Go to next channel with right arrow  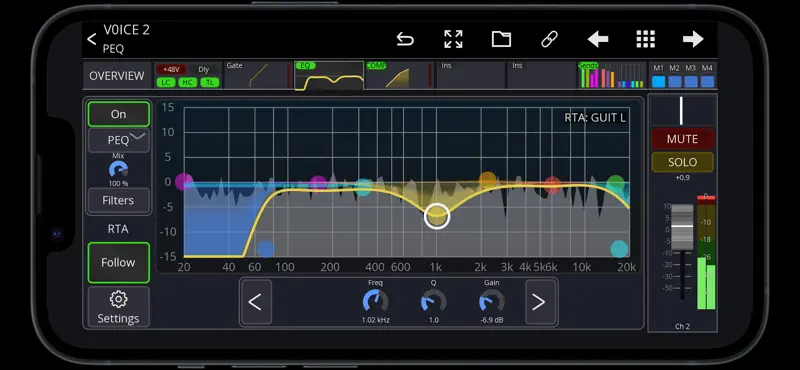693,39
